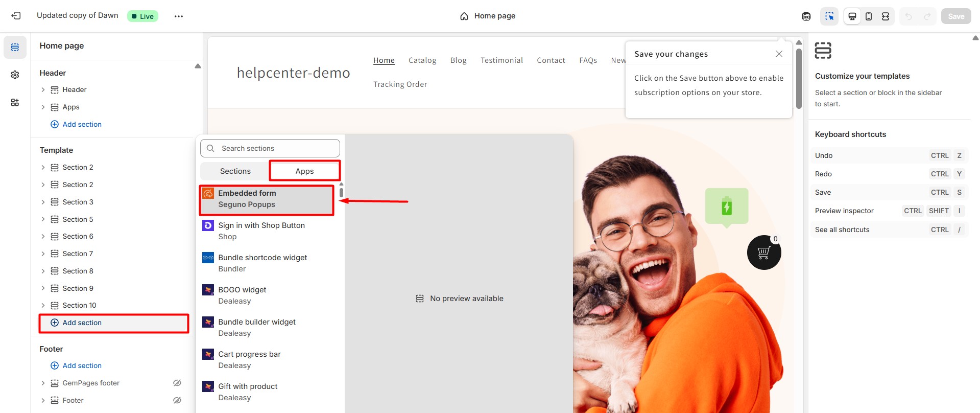Screen dimensions: 980x413
Task: Expand the Apps item under Header
Action: tap(43, 107)
